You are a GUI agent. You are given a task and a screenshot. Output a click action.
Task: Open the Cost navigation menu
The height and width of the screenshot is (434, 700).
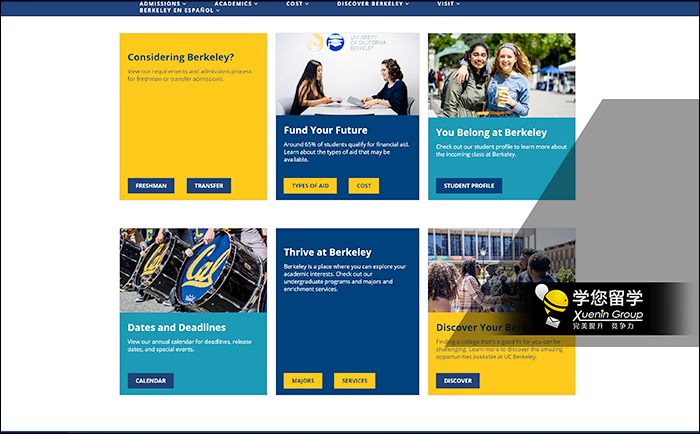[297, 4]
